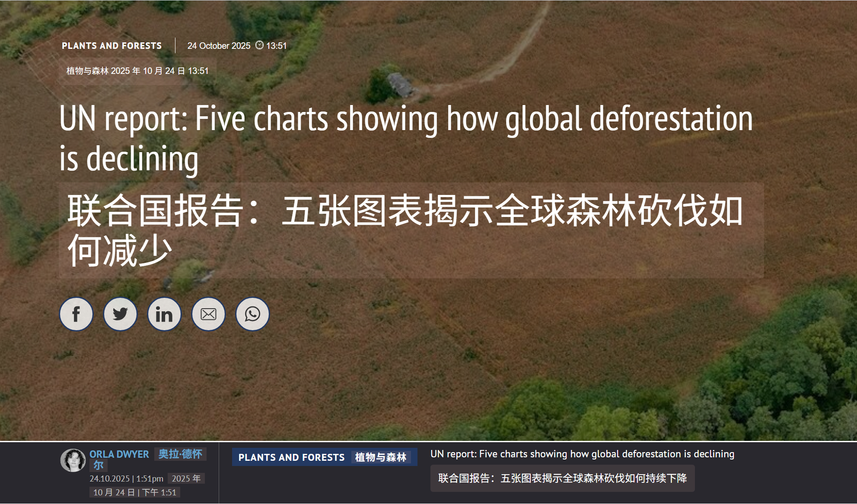This screenshot has width=857, height=504.
Task: Share the article on WhatsApp
Action: coord(252,314)
